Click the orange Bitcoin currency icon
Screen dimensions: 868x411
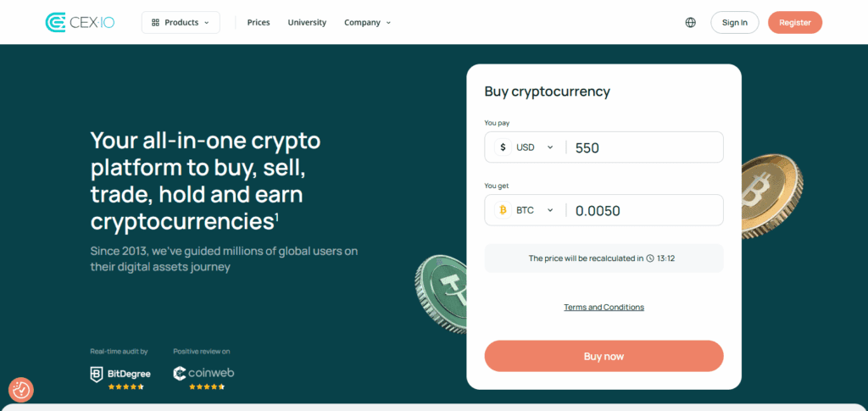503,210
